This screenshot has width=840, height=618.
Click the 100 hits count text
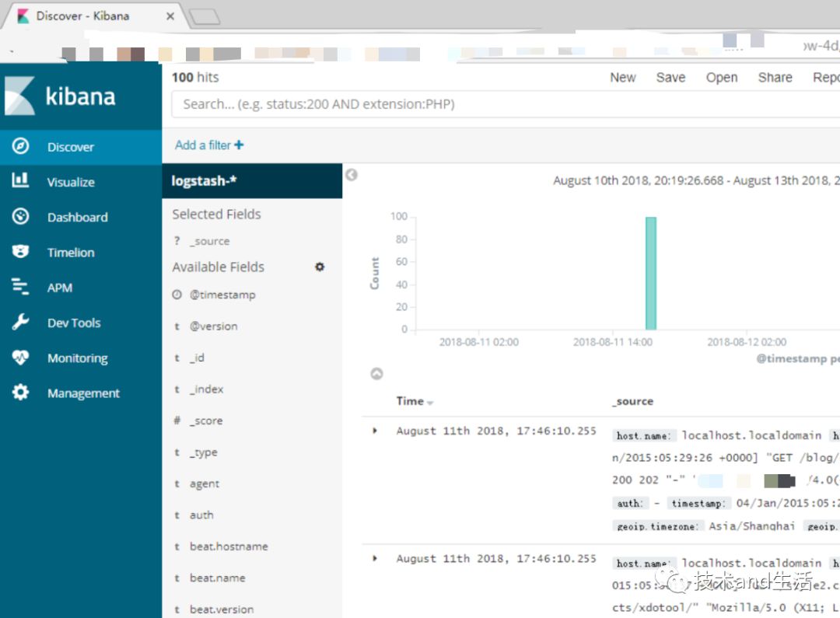click(x=195, y=77)
